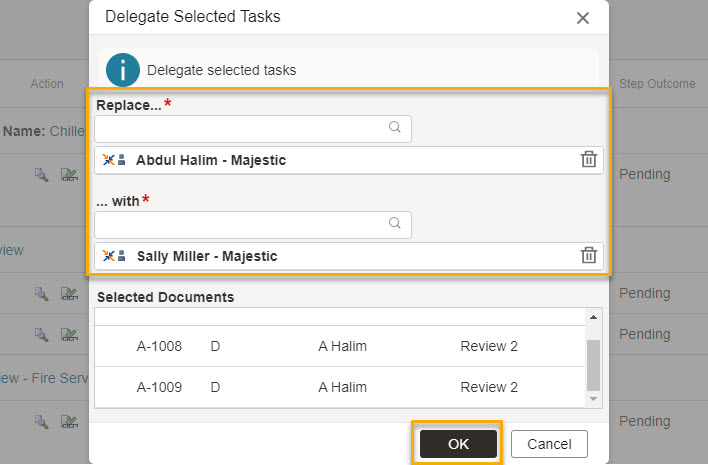
Task: Click Review 2 in the A-1008 row
Action: pyautogui.click(x=489, y=346)
